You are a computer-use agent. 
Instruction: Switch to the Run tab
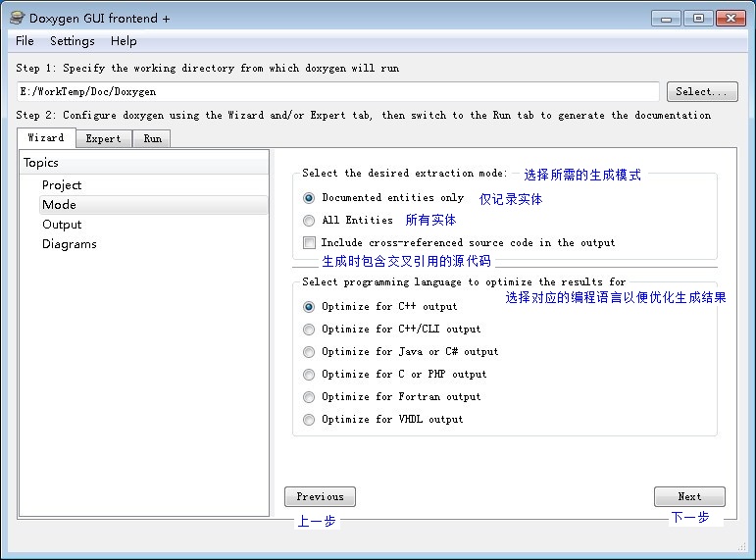click(152, 139)
